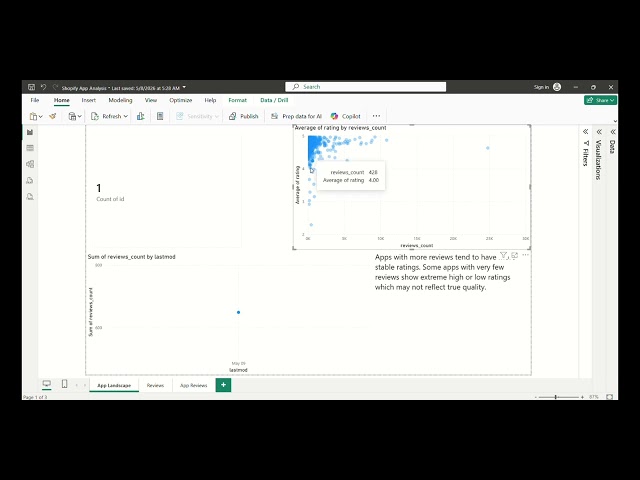This screenshot has width=640, height=480.
Task: Click the Visualizations pane label
Action: 599,160
